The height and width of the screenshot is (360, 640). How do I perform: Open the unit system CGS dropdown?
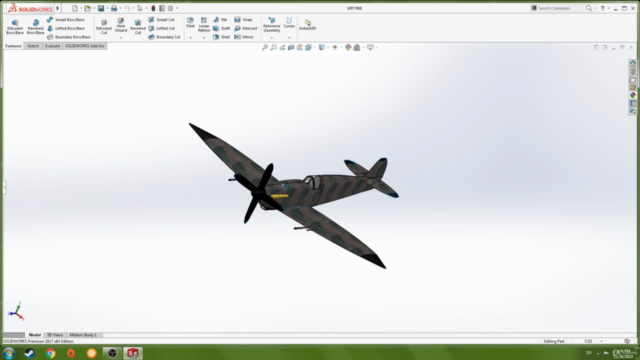point(601,341)
